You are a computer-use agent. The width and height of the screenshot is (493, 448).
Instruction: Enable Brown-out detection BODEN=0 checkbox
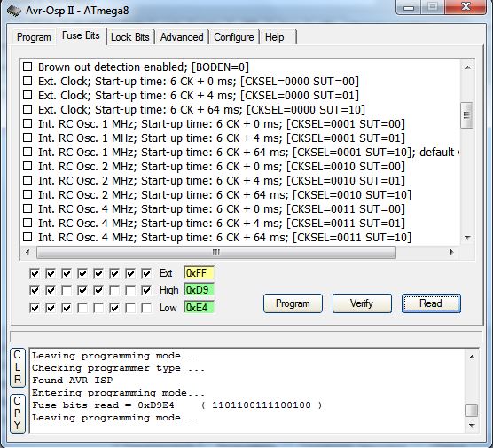[27, 67]
